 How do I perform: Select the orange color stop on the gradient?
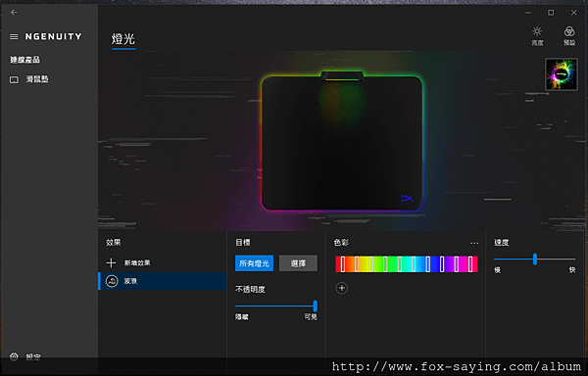click(357, 264)
